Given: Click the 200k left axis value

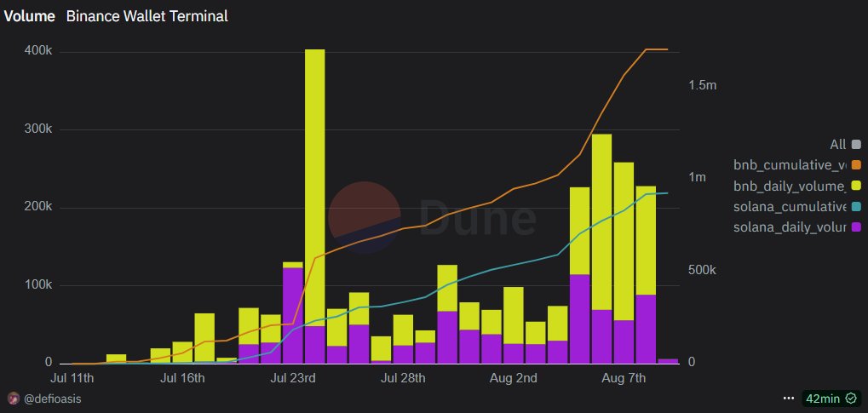Looking at the screenshot, I should click(x=37, y=207).
